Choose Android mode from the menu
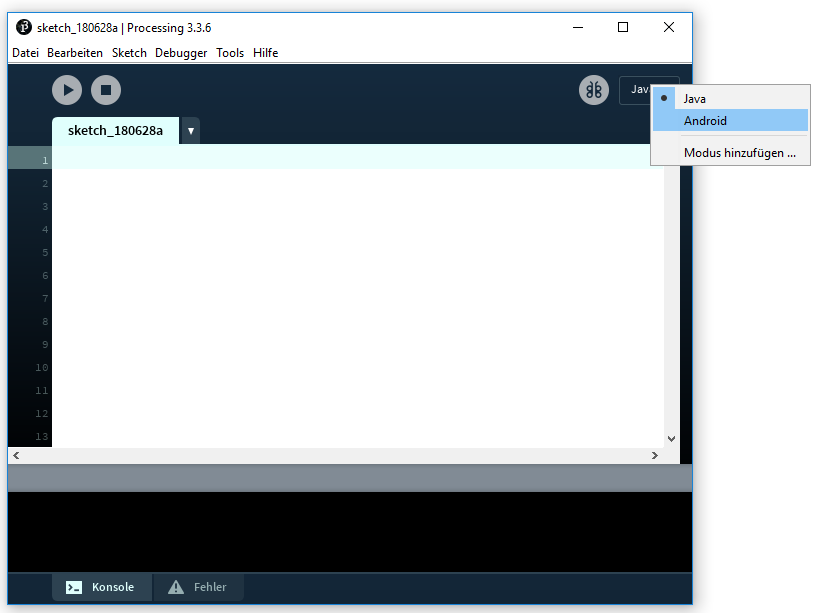Screen dimensions: 817x613 point(730,120)
